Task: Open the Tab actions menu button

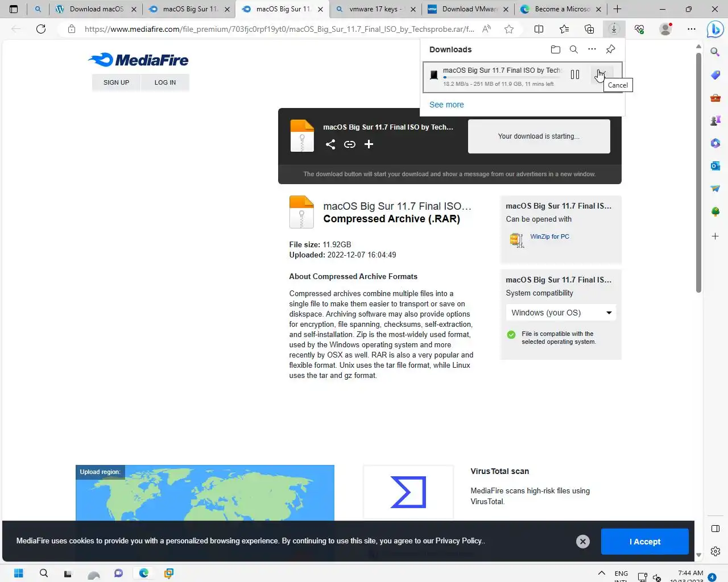Action: coord(14,9)
